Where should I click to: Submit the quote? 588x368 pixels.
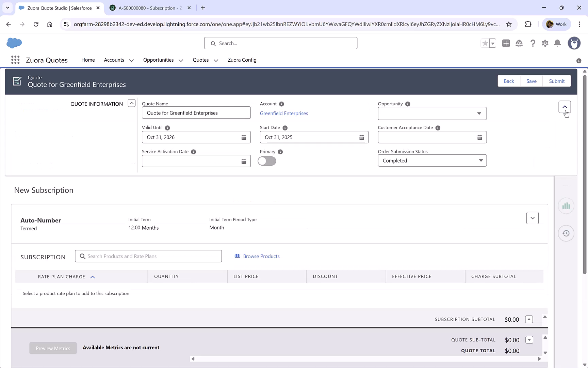point(557,81)
